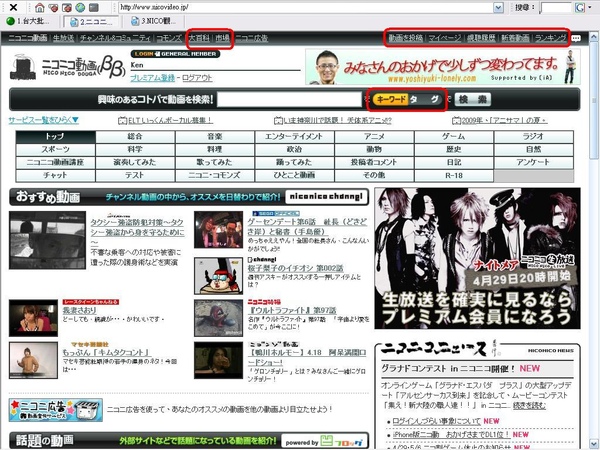Open the エンターテイメント category tab

click(295, 137)
